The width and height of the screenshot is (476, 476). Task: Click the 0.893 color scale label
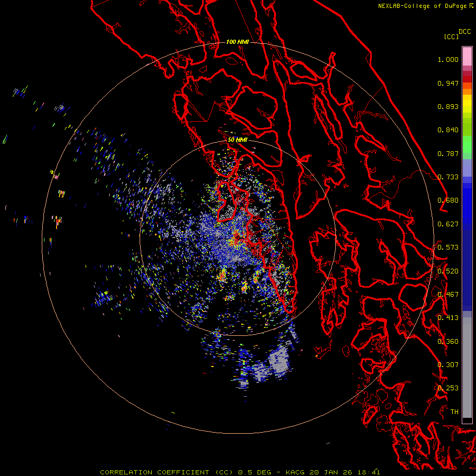click(448, 106)
